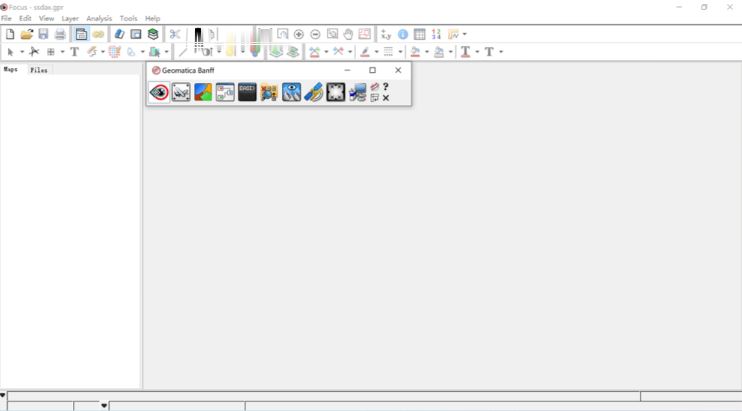The width and height of the screenshot is (742, 411).
Task: Open the Layer menu
Action: pos(70,19)
